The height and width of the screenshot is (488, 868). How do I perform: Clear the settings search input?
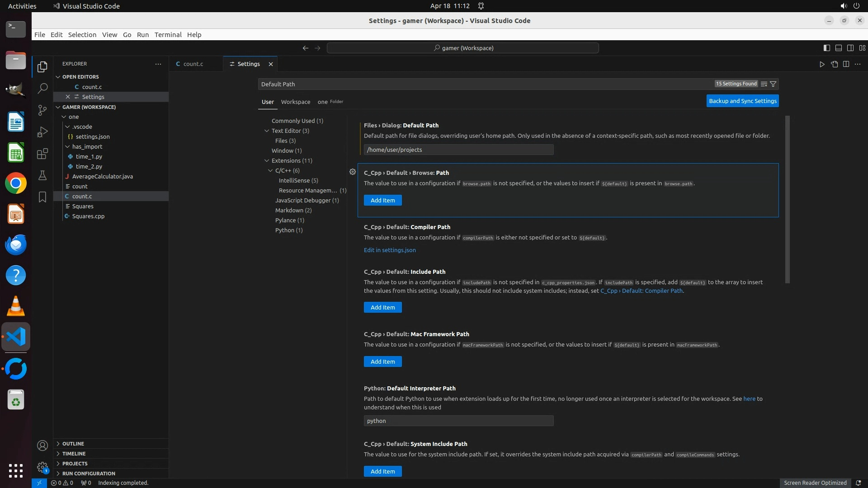pyautogui.click(x=764, y=84)
